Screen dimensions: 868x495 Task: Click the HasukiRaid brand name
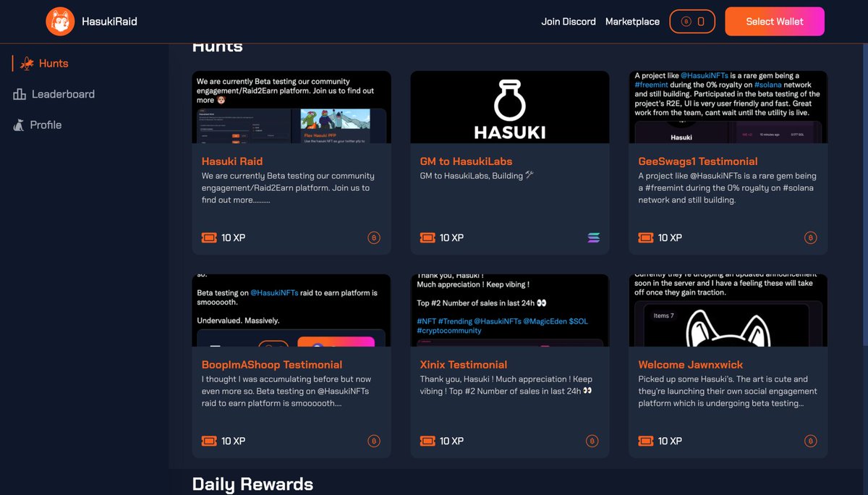click(x=109, y=22)
